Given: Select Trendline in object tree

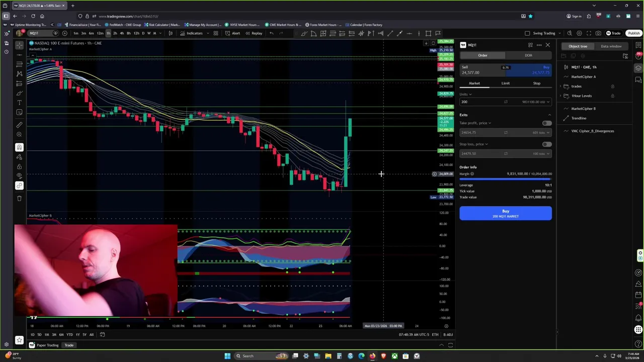Looking at the screenshot, I should [x=579, y=118].
